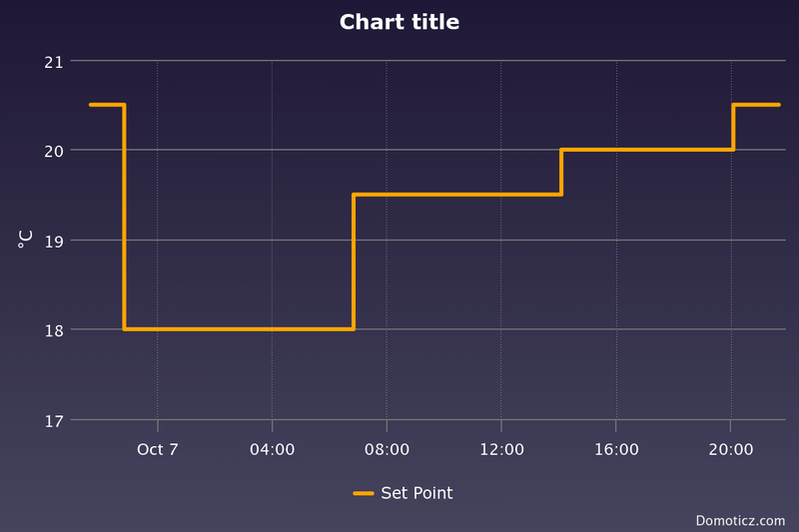Click the orange Set Point legend swatch
This screenshot has height=532, width=799.
click(x=364, y=493)
